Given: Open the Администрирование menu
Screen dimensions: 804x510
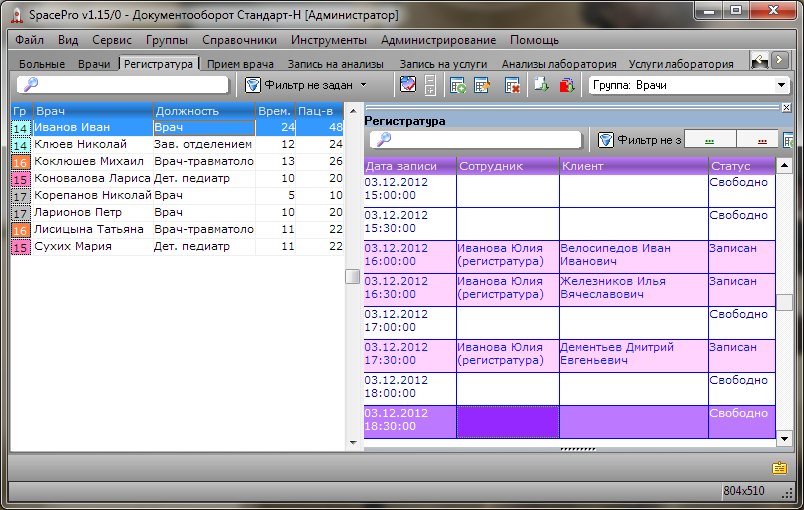Looking at the screenshot, I should (x=438, y=40).
